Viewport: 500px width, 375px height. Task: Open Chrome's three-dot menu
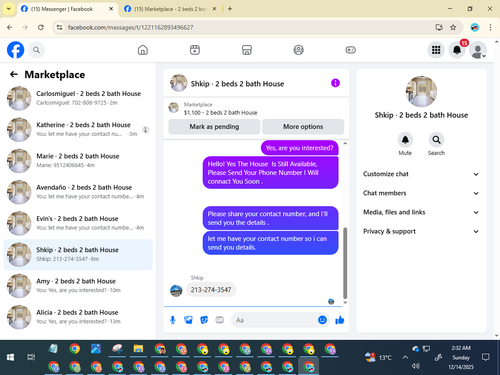point(490,27)
